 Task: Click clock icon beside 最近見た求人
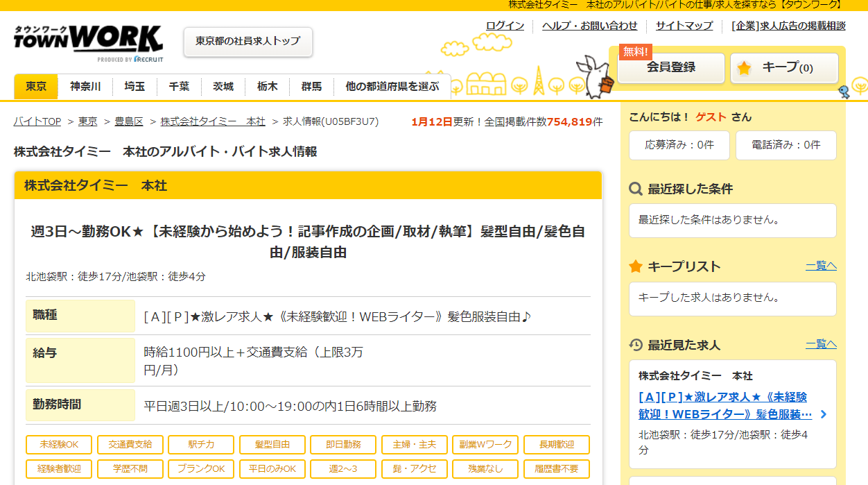635,345
